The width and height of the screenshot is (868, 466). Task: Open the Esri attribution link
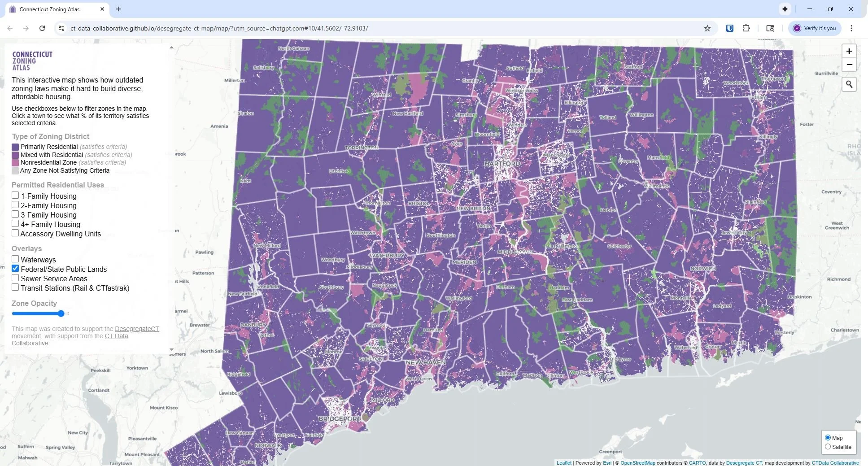(x=607, y=463)
